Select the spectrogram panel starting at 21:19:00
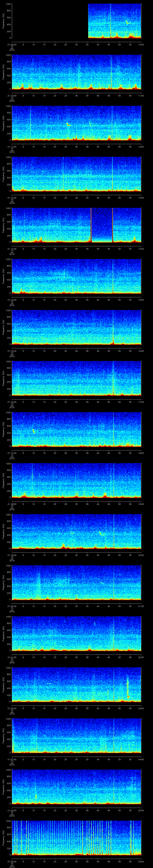The image size is (153, 868). coord(76,531)
